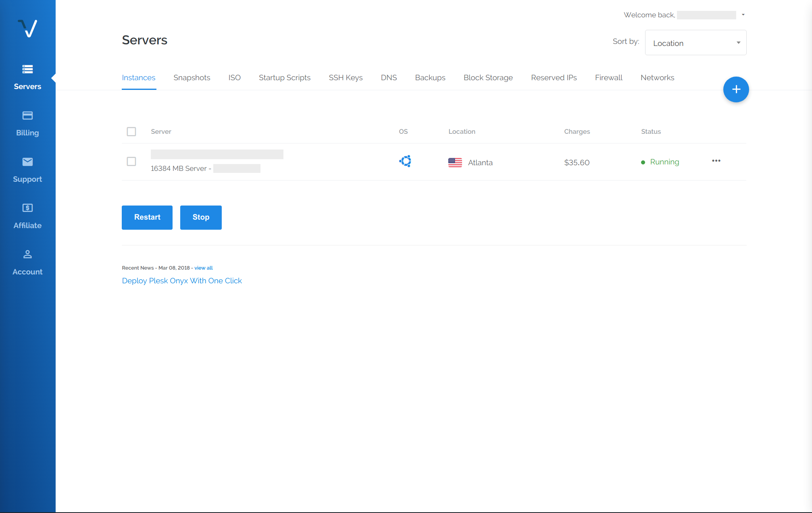Click the $35.60 charges value
Image resolution: width=812 pixels, height=513 pixels.
tap(577, 163)
